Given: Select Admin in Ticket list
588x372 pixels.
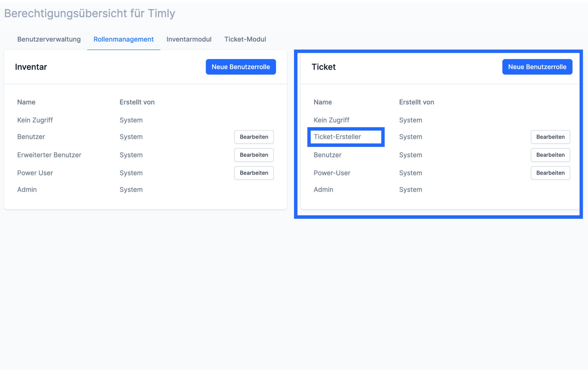Looking at the screenshot, I should [x=323, y=189].
